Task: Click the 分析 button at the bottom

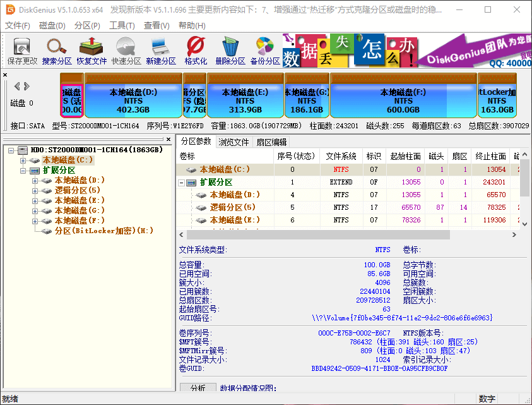Action: coord(198,386)
